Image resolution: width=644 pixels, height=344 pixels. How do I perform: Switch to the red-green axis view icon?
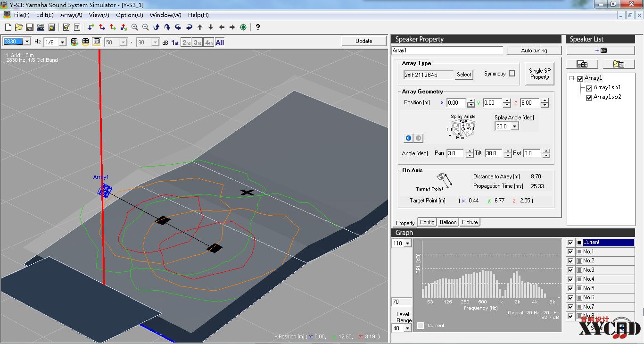pyautogui.click(x=113, y=27)
